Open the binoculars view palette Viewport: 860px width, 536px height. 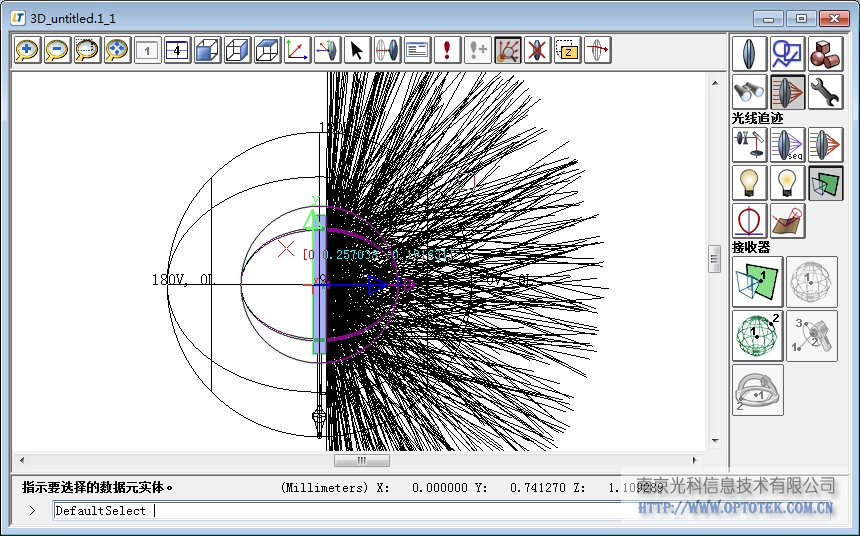point(749,92)
